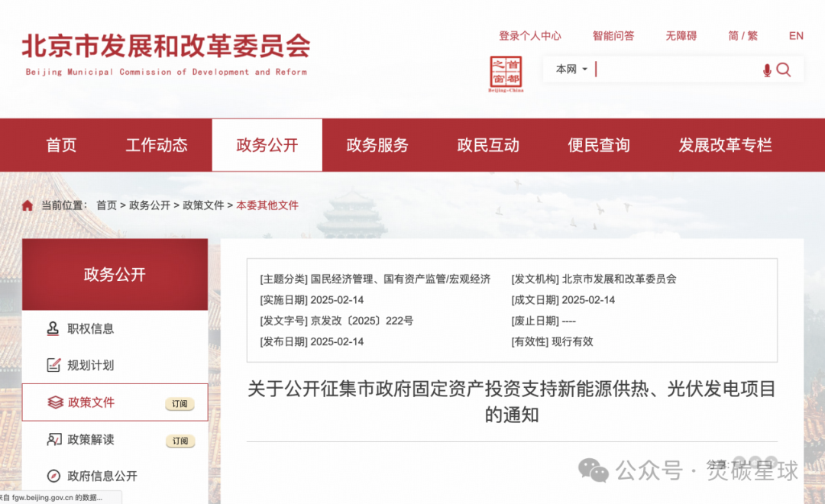Open 政务服务 navigation tab

[378, 145]
